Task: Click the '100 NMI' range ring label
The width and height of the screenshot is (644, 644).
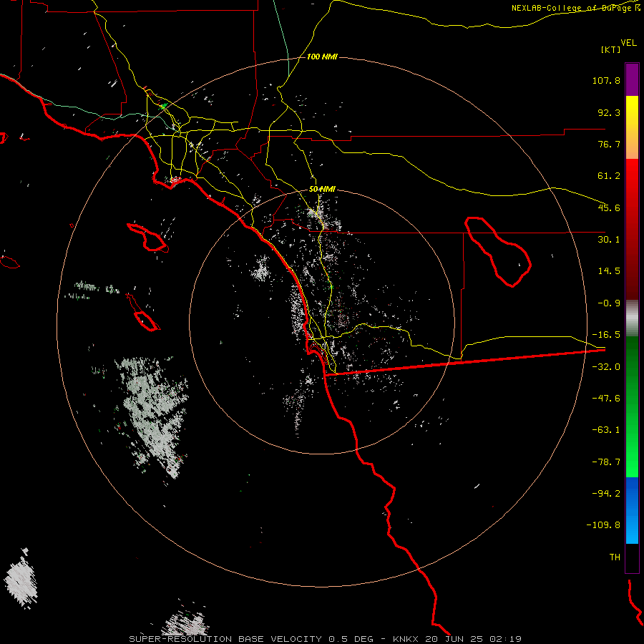Action: [x=322, y=57]
